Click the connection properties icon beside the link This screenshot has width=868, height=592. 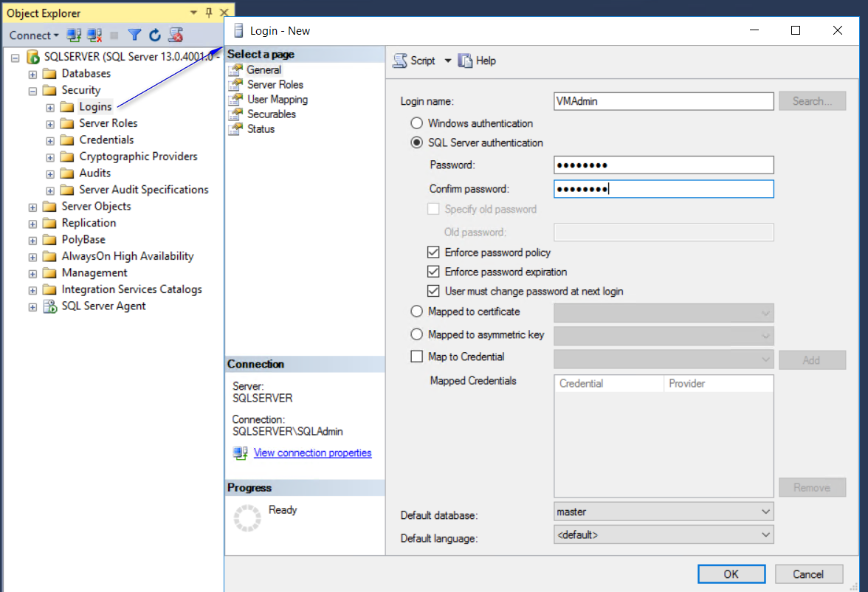pyautogui.click(x=241, y=453)
